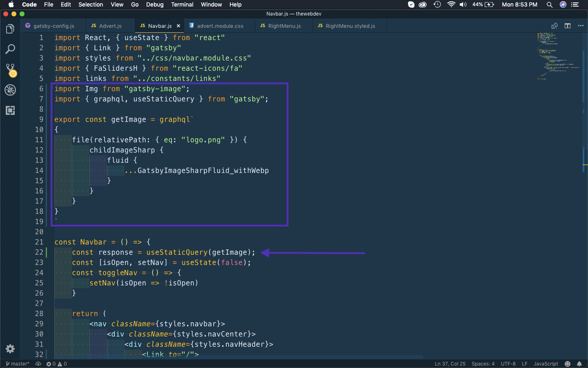Switch to the RightMenu.js tab
The height and width of the screenshot is (368, 588).
coord(284,26)
